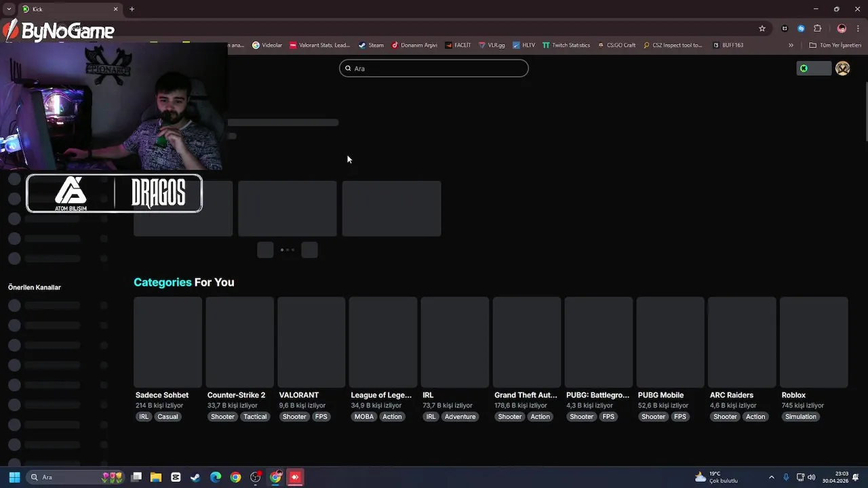Open the HLTV bookmark
868x488 pixels.
click(x=524, y=45)
